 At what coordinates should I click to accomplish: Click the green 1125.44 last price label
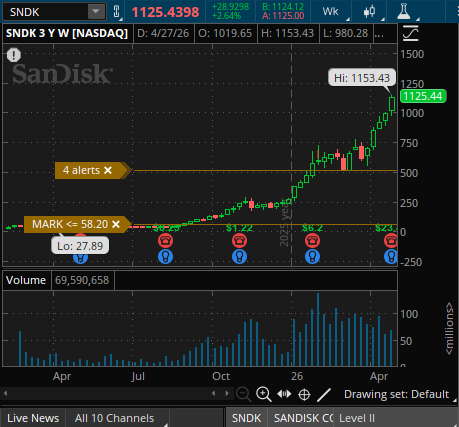(x=423, y=96)
